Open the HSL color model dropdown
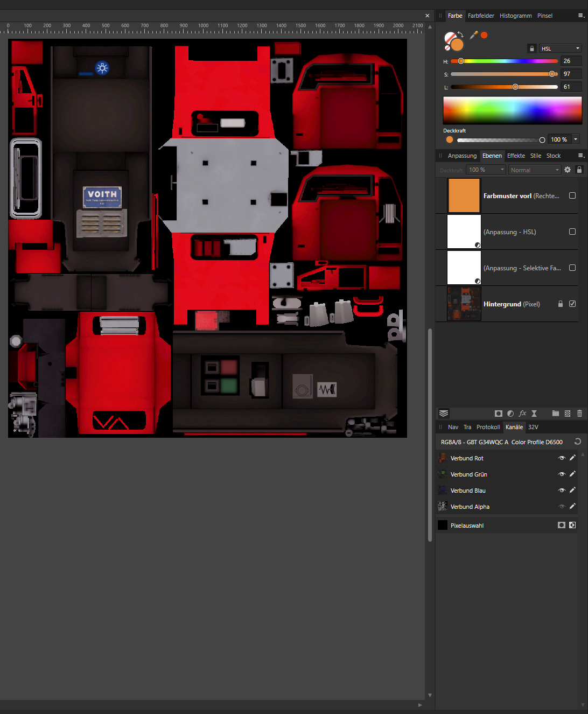This screenshot has height=714, width=588. point(561,48)
